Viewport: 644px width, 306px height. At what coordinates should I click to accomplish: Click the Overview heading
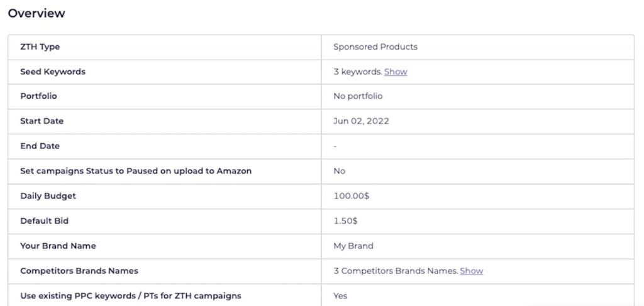point(36,13)
